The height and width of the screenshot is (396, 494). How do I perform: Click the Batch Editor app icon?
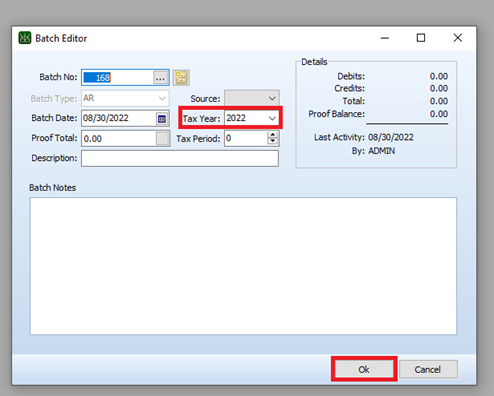click(25, 38)
